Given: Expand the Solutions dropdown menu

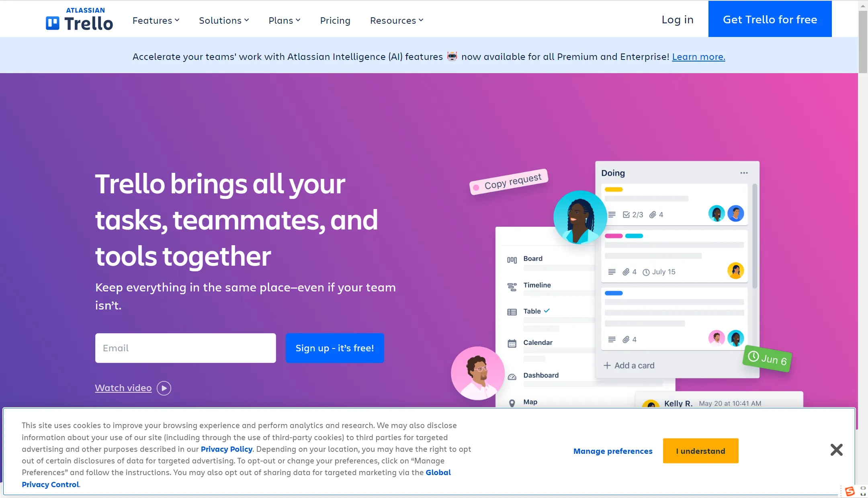Looking at the screenshot, I should click(x=223, y=20).
